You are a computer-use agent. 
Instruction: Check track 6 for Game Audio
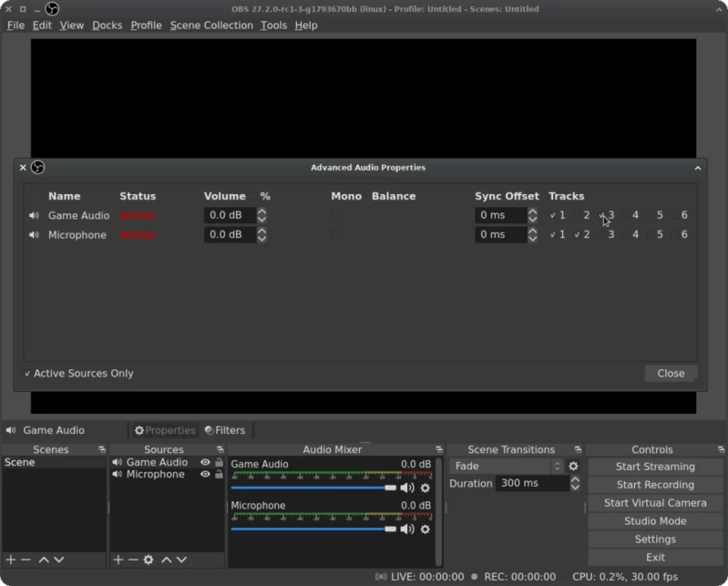pyautogui.click(x=674, y=215)
